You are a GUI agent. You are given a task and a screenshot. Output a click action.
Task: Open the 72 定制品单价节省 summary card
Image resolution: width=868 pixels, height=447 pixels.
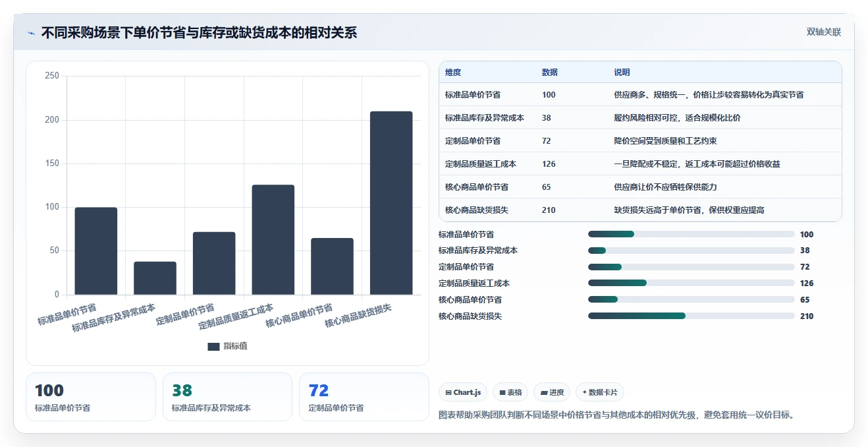pyautogui.click(x=364, y=397)
